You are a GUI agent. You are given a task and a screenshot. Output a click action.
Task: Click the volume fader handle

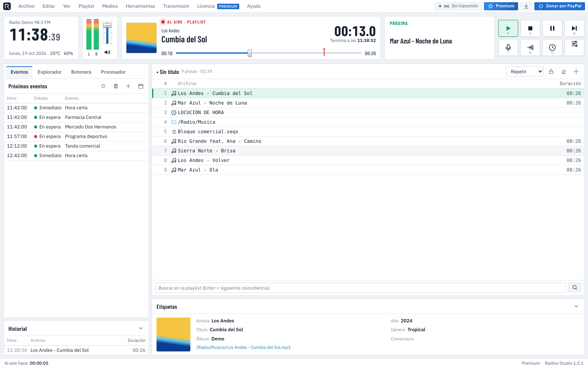click(107, 25)
